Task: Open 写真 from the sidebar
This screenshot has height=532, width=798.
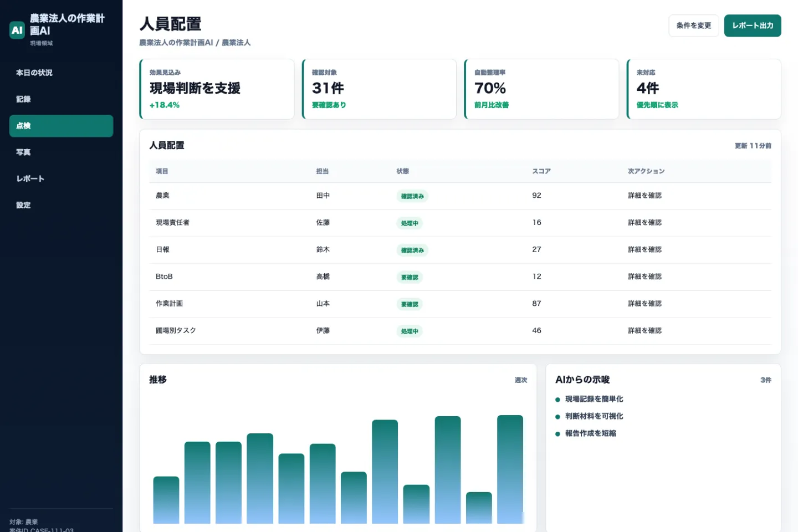Action: [61, 152]
